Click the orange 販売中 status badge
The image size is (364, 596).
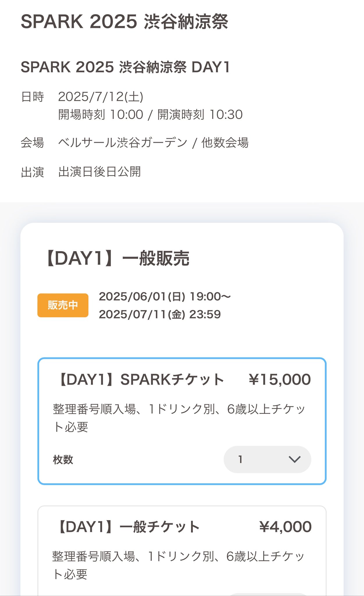pos(63,305)
